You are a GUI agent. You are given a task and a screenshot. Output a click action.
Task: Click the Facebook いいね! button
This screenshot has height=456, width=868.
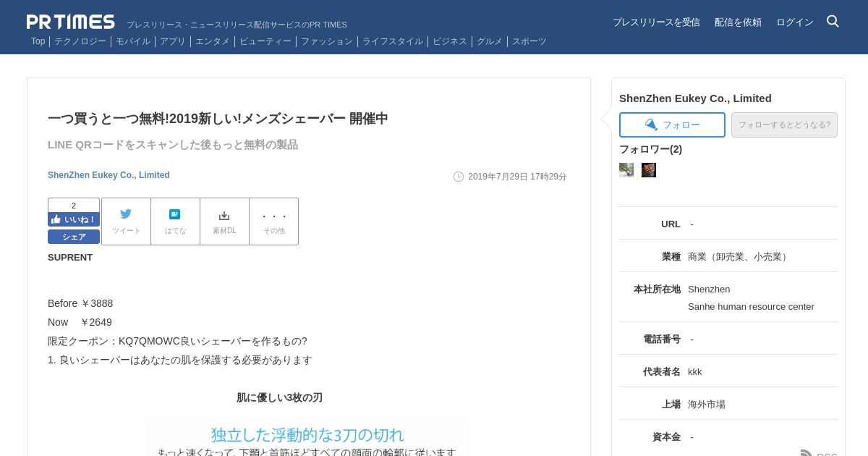[x=74, y=219]
